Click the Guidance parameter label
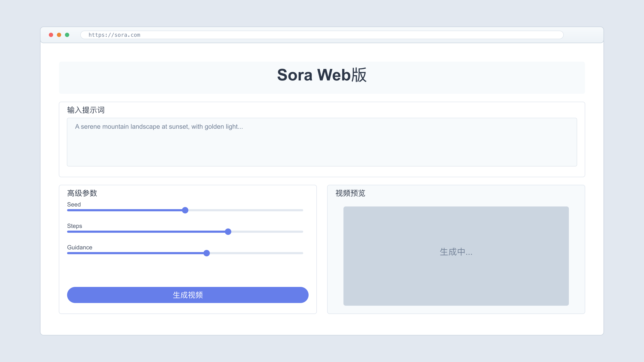This screenshot has height=362, width=644. tap(80, 247)
